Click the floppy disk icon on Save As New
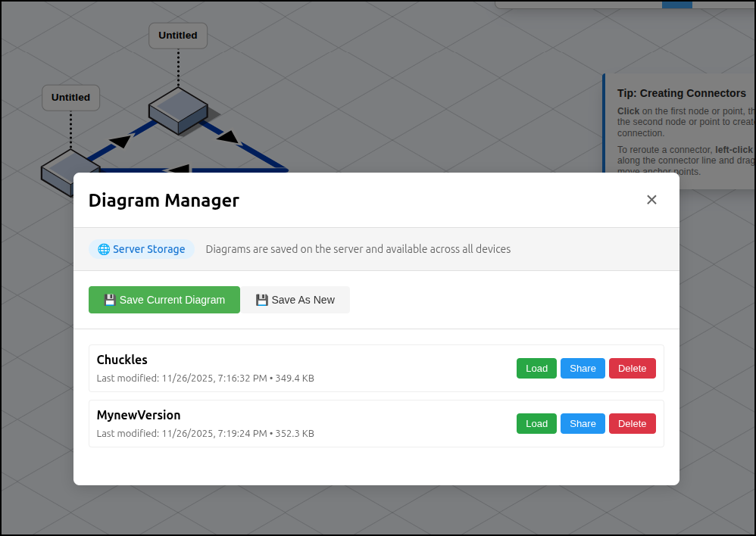The image size is (756, 536). point(262,300)
